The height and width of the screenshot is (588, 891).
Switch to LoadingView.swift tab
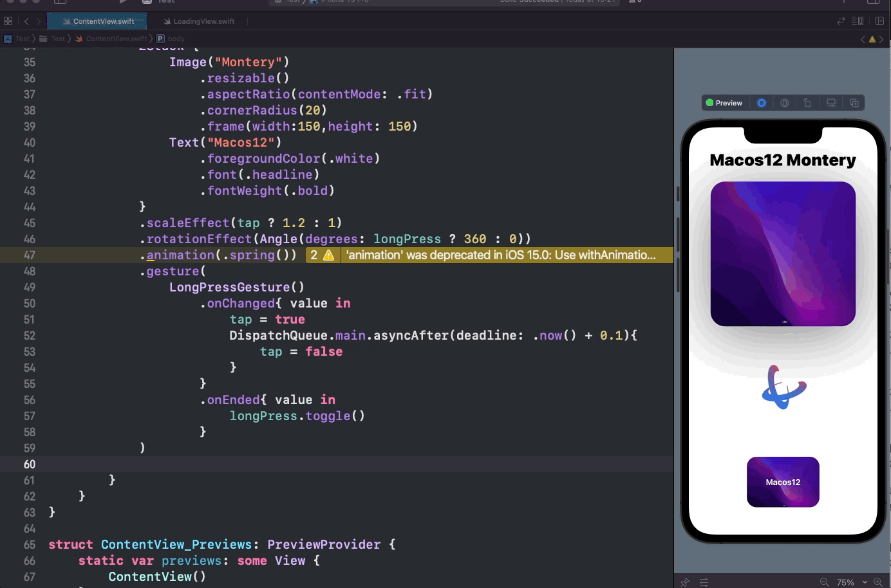tap(198, 21)
